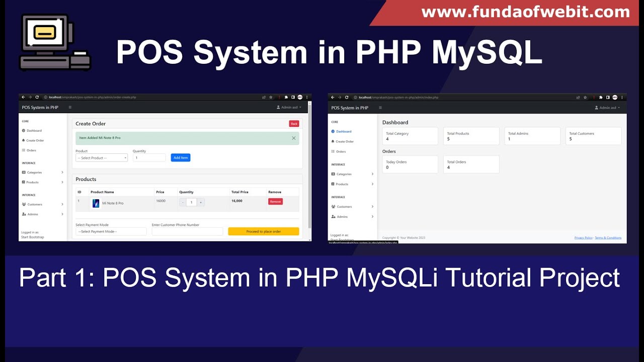Image resolution: width=644 pixels, height=362 pixels.
Task: Click the vertical scrollbar in Create Order window
Action: coord(309,166)
